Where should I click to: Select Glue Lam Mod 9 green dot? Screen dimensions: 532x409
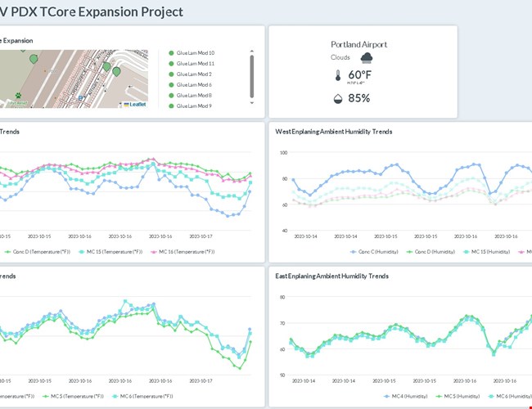click(x=171, y=106)
